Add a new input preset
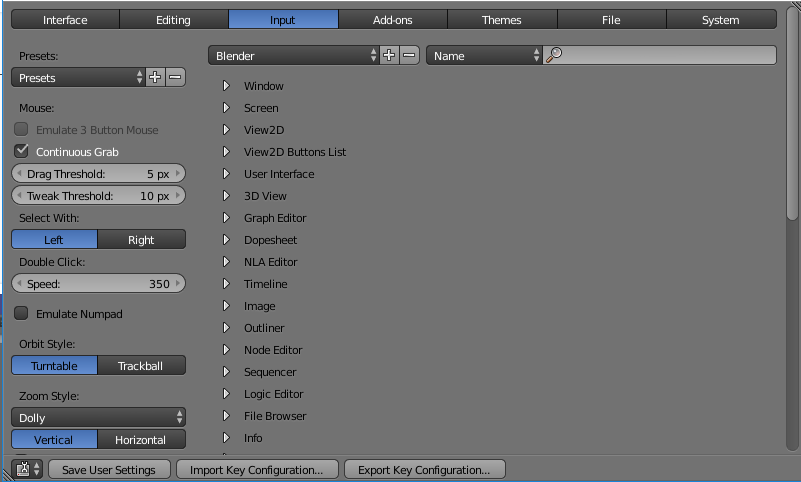Image resolution: width=801 pixels, height=482 pixels. click(155, 77)
